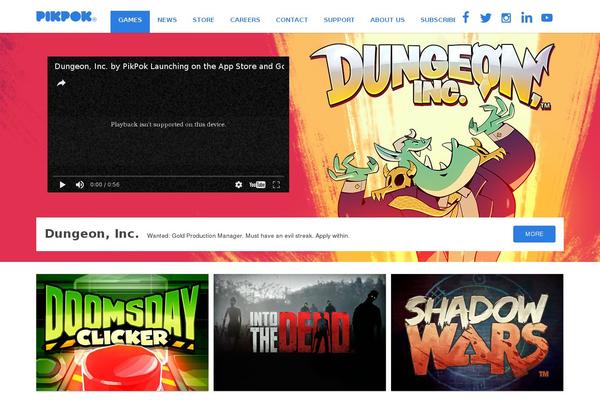Open the video settings gear

pyautogui.click(x=238, y=185)
